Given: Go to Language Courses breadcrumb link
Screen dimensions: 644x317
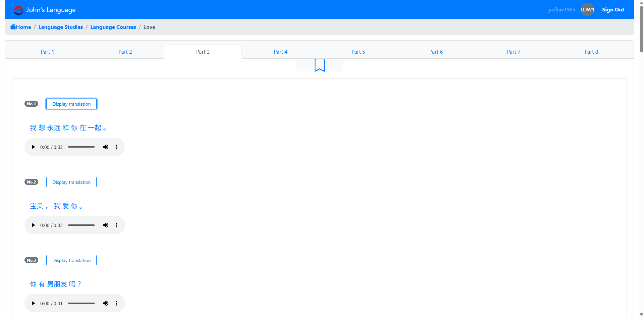Looking at the screenshot, I should tap(113, 27).
